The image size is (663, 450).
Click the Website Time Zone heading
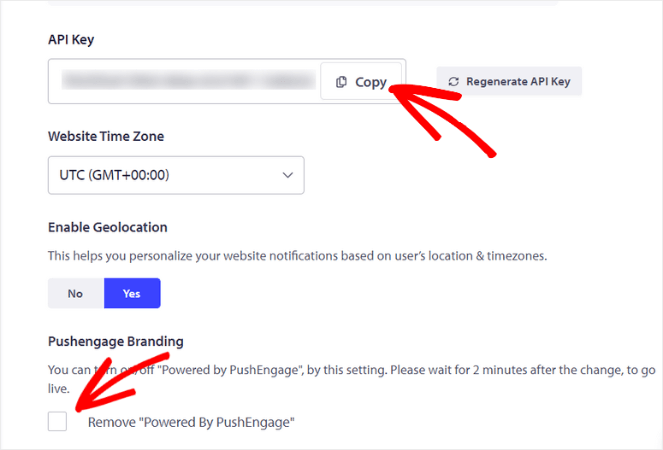pyautogui.click(x=105, y=135)
